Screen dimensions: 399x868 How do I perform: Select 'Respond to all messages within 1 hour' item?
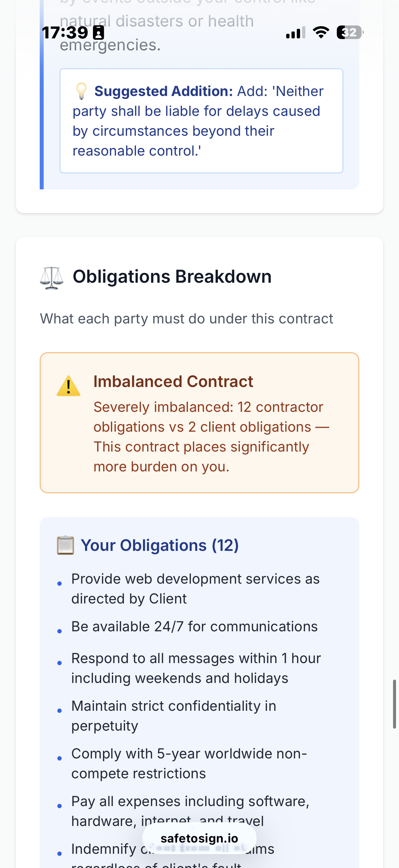tap(196, 668)
